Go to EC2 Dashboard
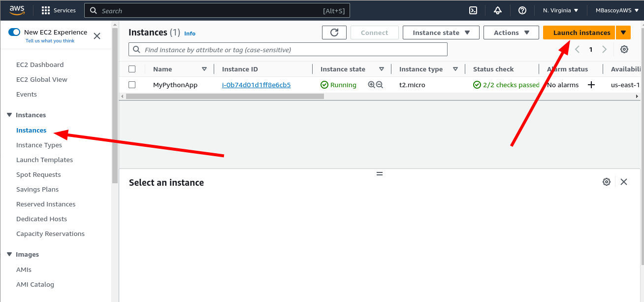644x302 pixels. pyautogui.click(x=40, y=65)
